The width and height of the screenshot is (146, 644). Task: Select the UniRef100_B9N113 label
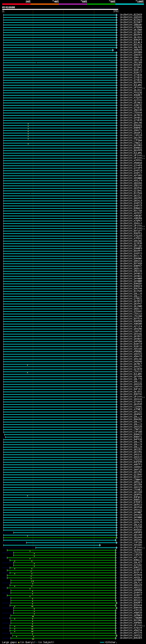point(131,560)
